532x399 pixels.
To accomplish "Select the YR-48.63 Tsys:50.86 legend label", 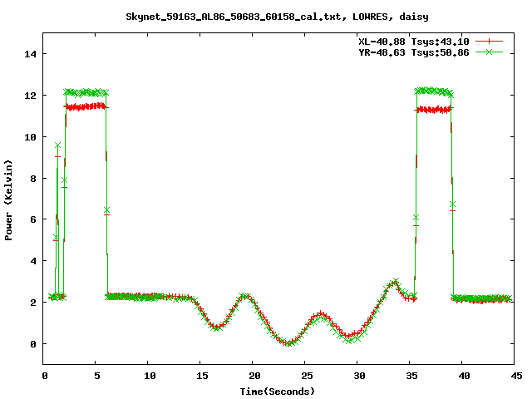I will (x=414, y=52).
